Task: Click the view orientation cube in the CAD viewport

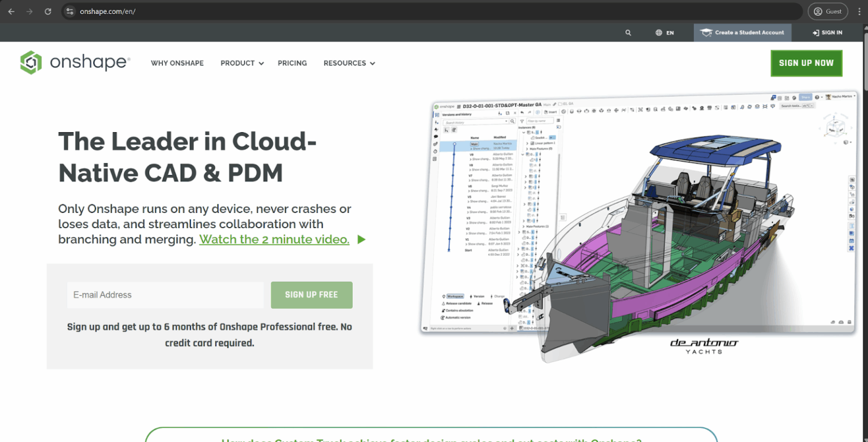Action: (836, 128)
